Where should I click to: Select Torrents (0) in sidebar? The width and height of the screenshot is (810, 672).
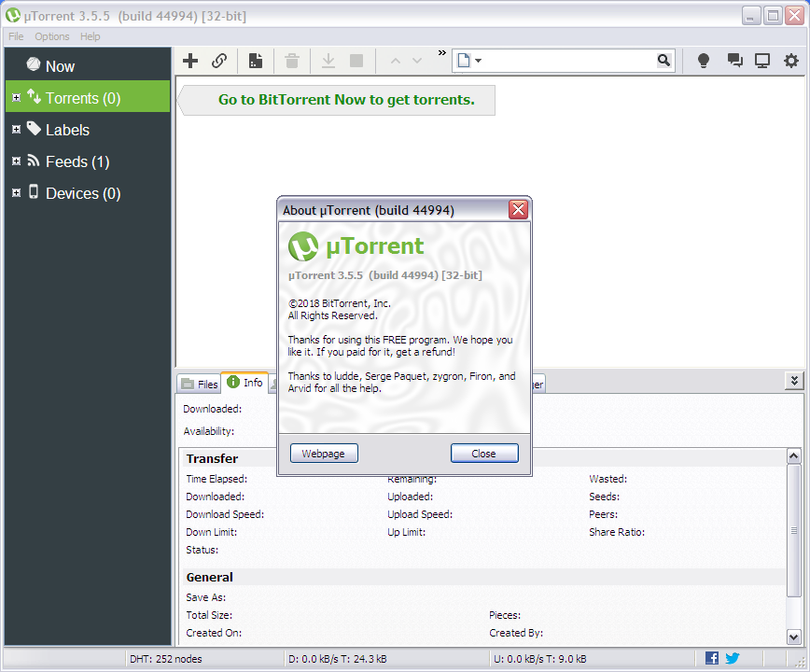88,96
